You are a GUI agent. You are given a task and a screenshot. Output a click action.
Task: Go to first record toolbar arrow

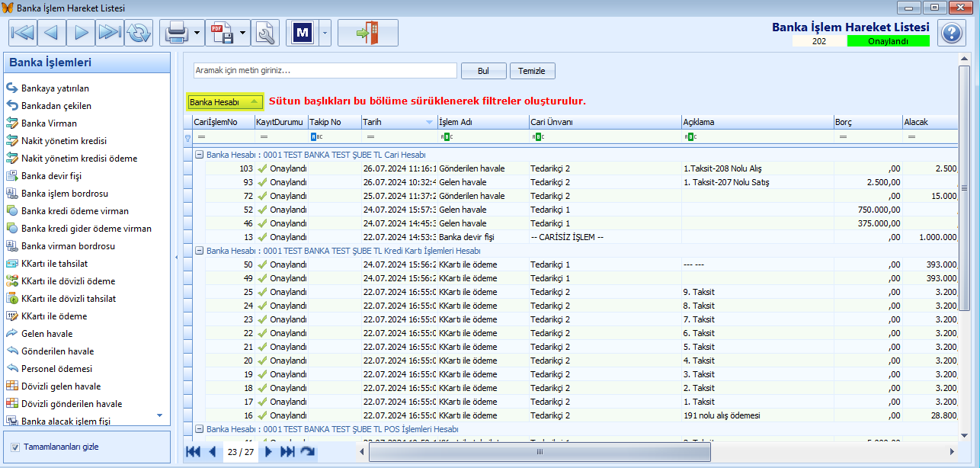pos(23,33)
